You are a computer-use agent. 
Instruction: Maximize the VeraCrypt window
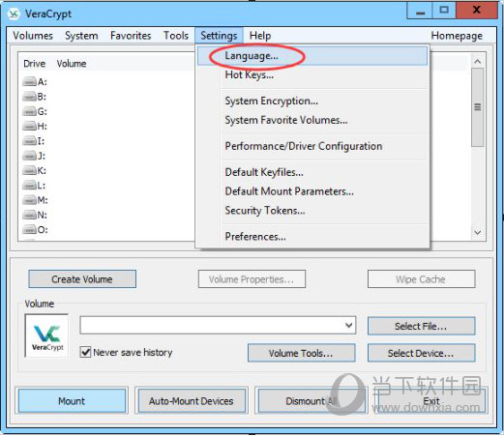(444, 11)
